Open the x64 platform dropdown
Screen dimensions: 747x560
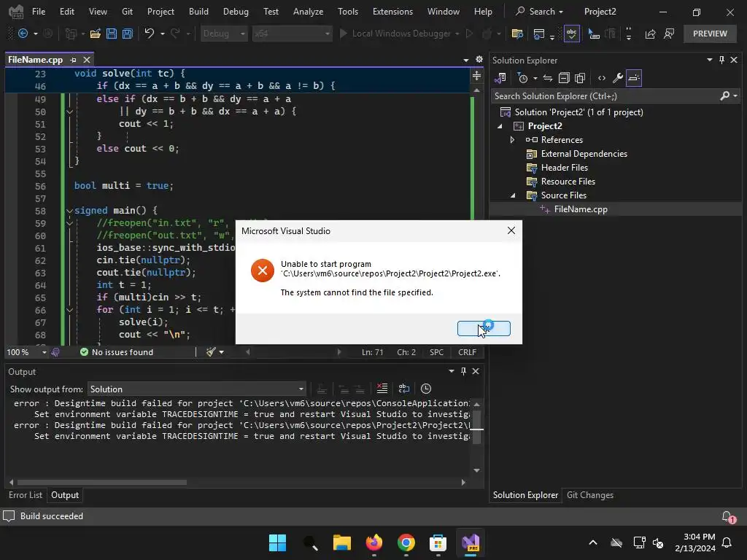(x=292, y=34)
